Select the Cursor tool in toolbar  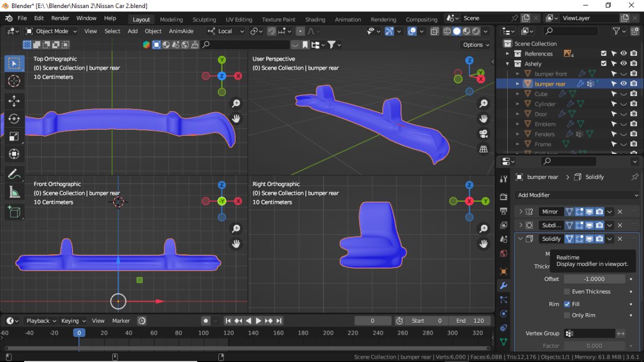coord(14,81)
